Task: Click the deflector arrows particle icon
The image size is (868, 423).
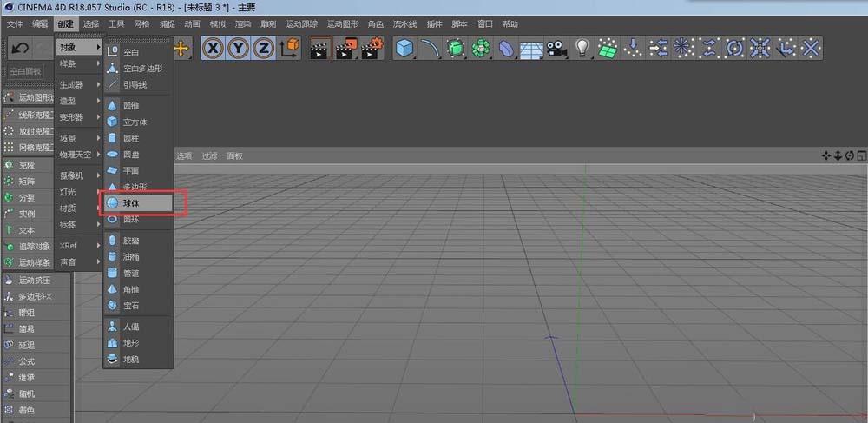Action: click(658, 49)
